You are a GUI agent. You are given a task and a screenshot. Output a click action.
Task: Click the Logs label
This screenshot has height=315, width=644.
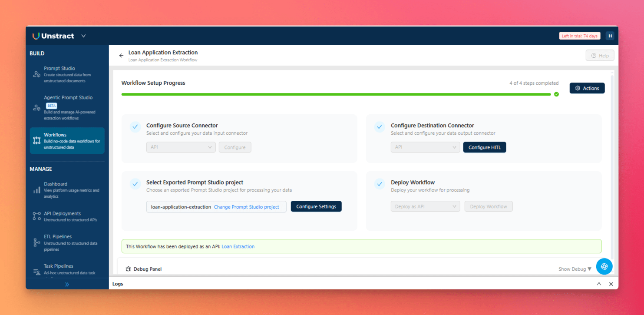pos(118,284)
